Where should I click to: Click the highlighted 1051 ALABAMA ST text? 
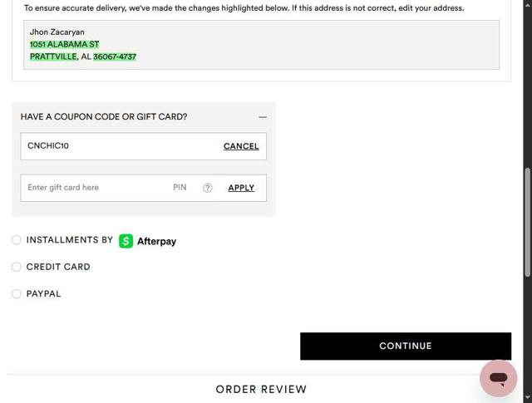pos(64,44)
